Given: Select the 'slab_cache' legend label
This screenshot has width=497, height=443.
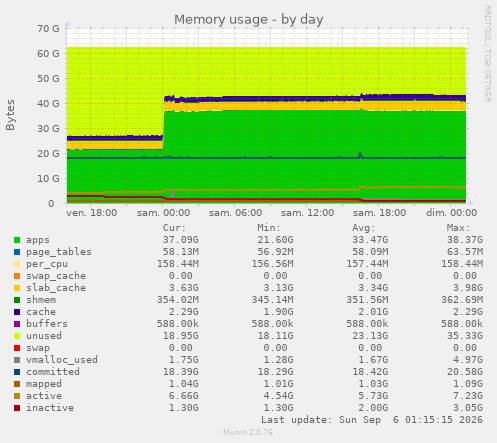Looking at the screenshot, I should [x=56, y=288].
